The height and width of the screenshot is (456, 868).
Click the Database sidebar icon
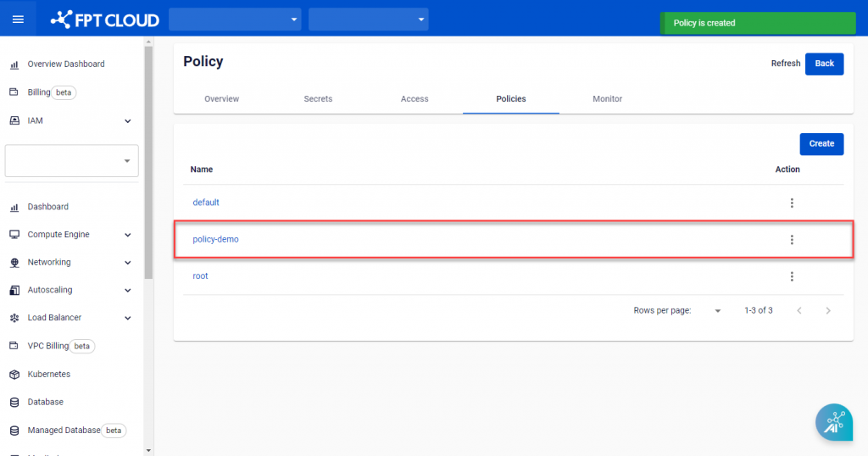coord(14,403)
